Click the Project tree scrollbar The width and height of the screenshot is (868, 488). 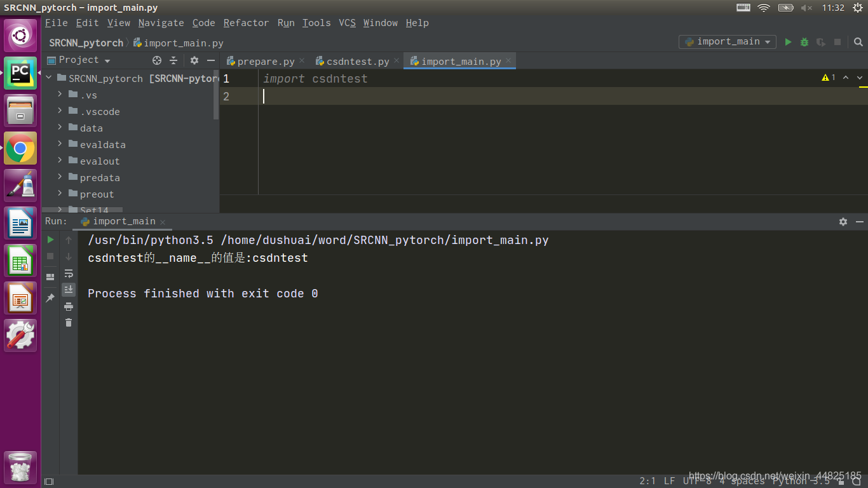tap(216, 95)
